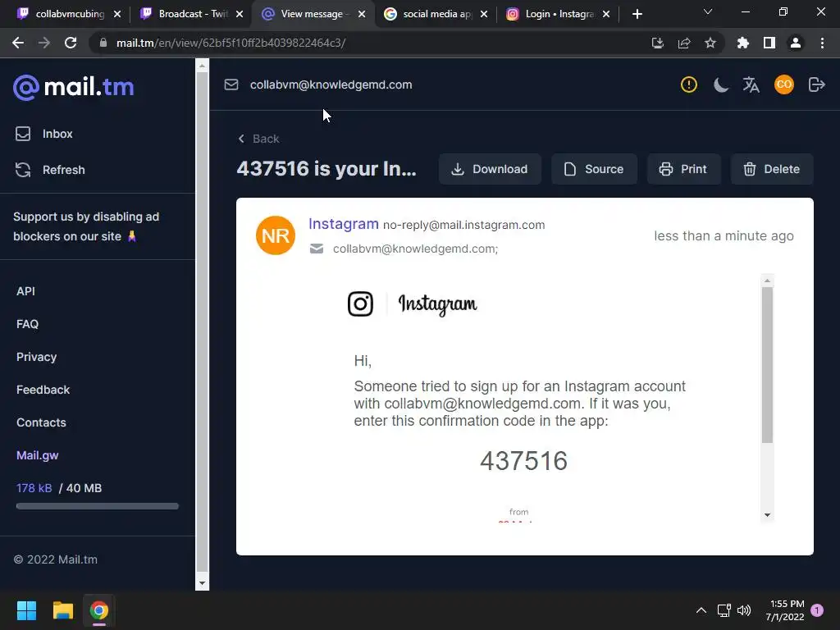Download the Instagram message

(x=490, y=169)
